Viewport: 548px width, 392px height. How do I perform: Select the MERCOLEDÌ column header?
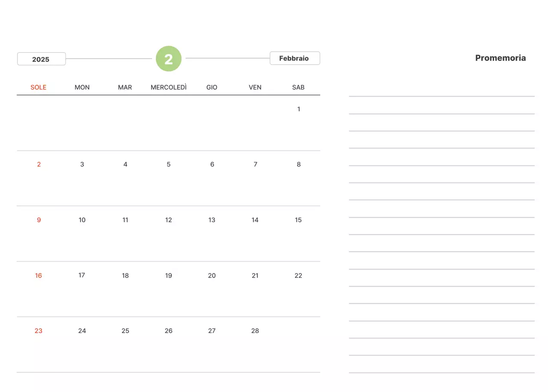tap(169, 87)
